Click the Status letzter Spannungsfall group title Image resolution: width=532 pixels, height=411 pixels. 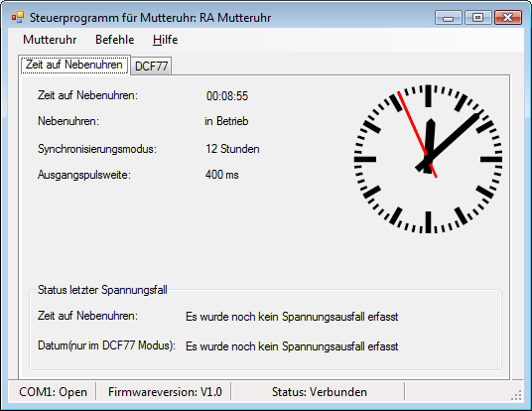click(102, 290)
